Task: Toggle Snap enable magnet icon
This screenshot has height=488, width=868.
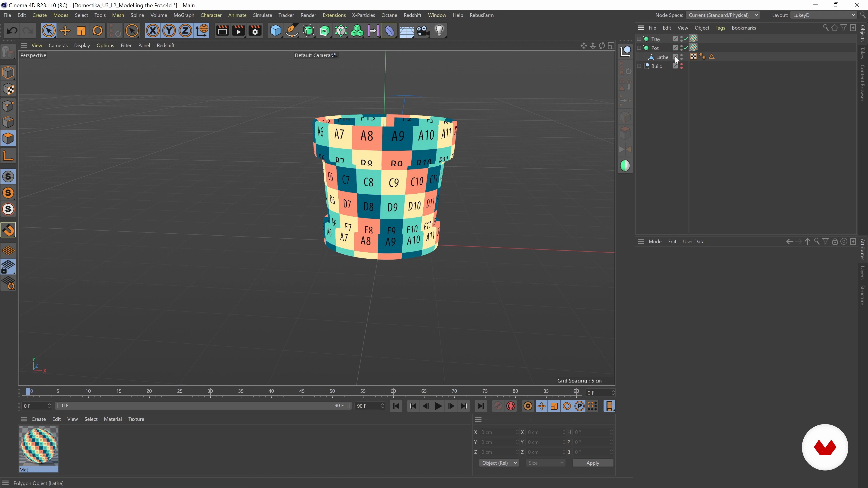Action: [8, 230]
